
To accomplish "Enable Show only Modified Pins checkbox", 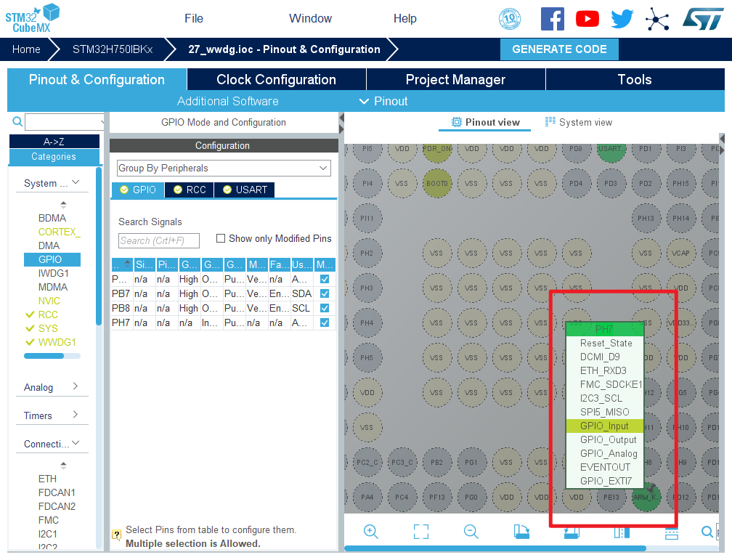I will point(221,239).
